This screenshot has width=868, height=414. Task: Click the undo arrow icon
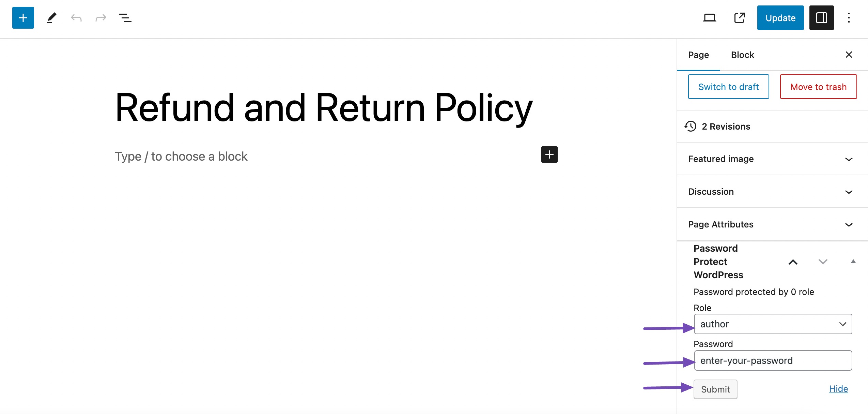(76, 17)
